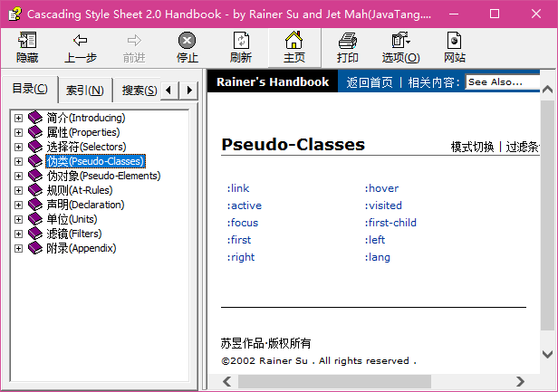This screenshot has height=392, width=558.
Task: Click the 网站 (Website) toolbar icon
Action: (x=454, y=40)
